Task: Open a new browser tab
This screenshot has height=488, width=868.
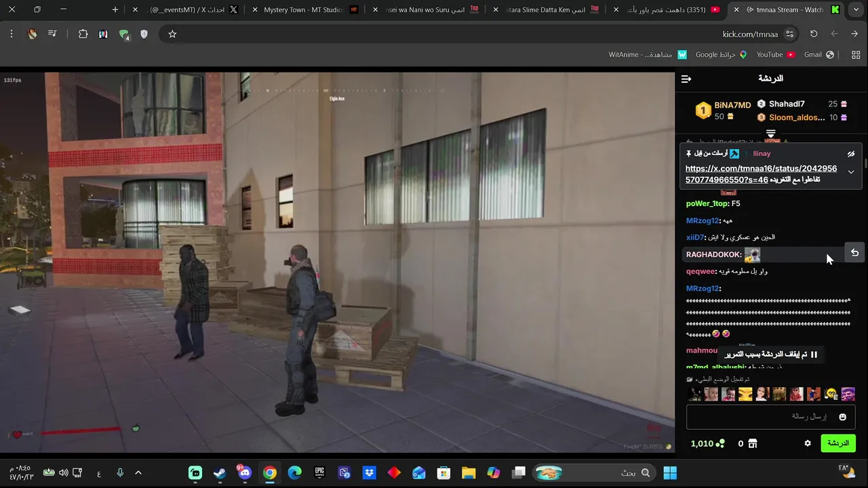Action: click(x=115, y=9)
